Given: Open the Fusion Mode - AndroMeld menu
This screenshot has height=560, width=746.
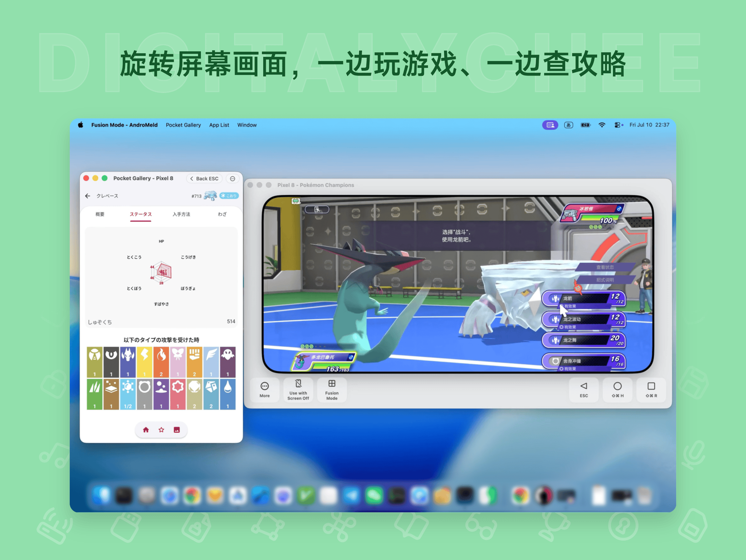Looking at the screenshot, I should click(x=124, y=125).
